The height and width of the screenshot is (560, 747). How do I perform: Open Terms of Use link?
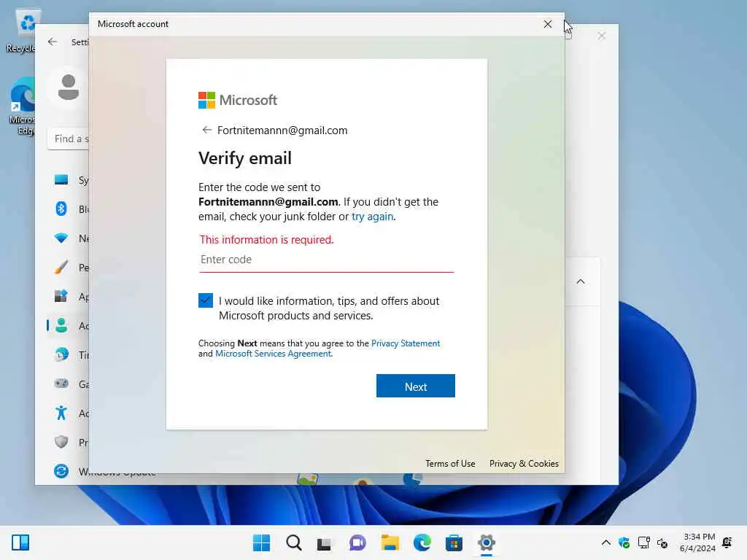click(450, 463)
